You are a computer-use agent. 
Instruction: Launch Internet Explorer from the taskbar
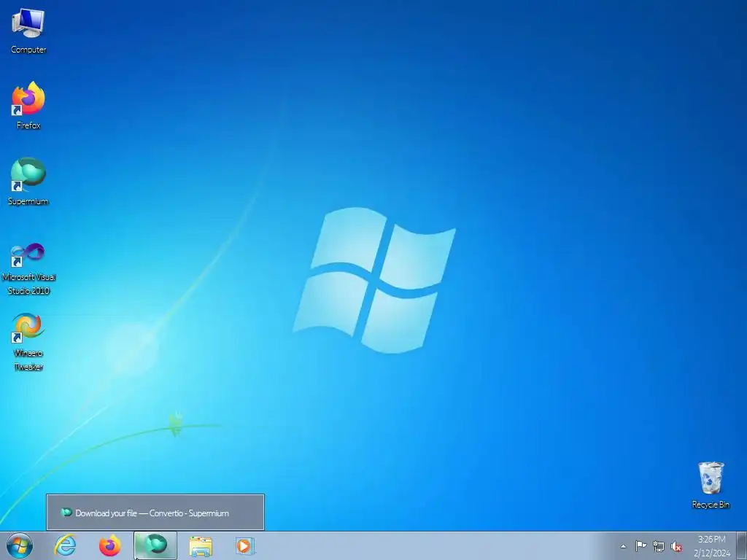(x=65, y=545)
